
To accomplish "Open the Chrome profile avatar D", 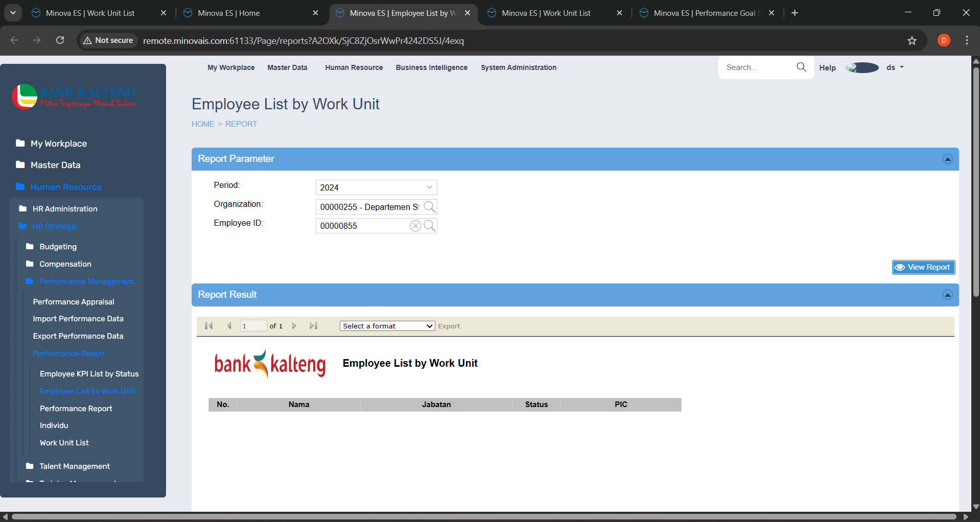I will click(x=944, y=40).
